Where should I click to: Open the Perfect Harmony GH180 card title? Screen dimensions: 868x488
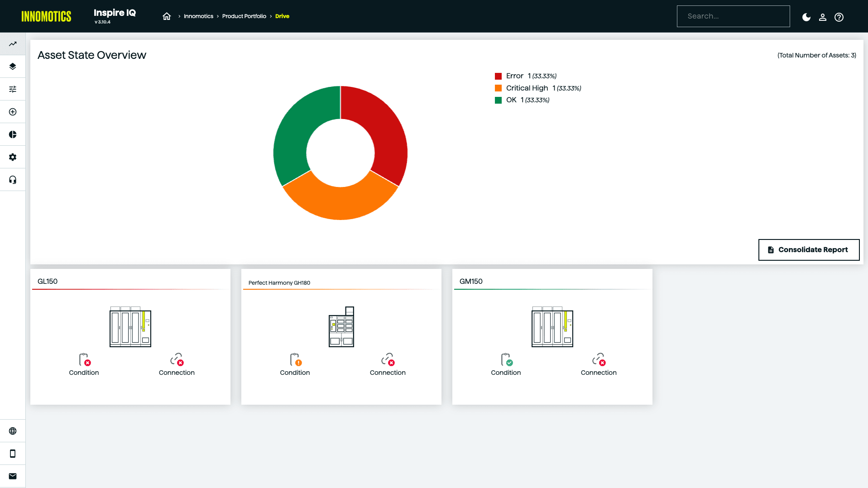(279, 283)
